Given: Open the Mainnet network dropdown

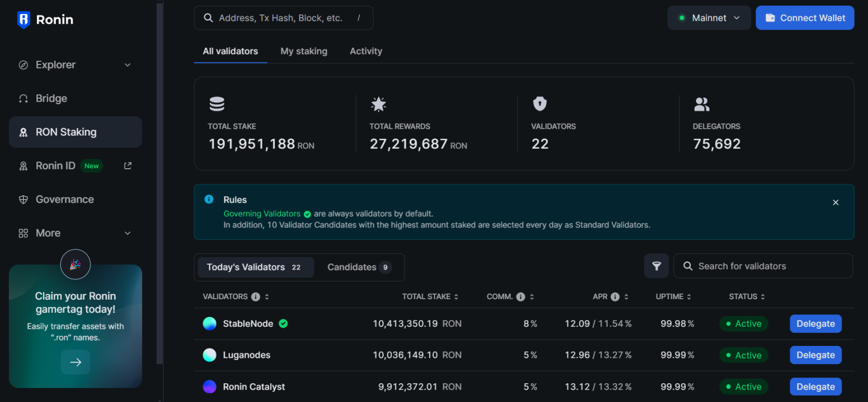Looking at the screenshot, I should (709, 18).
